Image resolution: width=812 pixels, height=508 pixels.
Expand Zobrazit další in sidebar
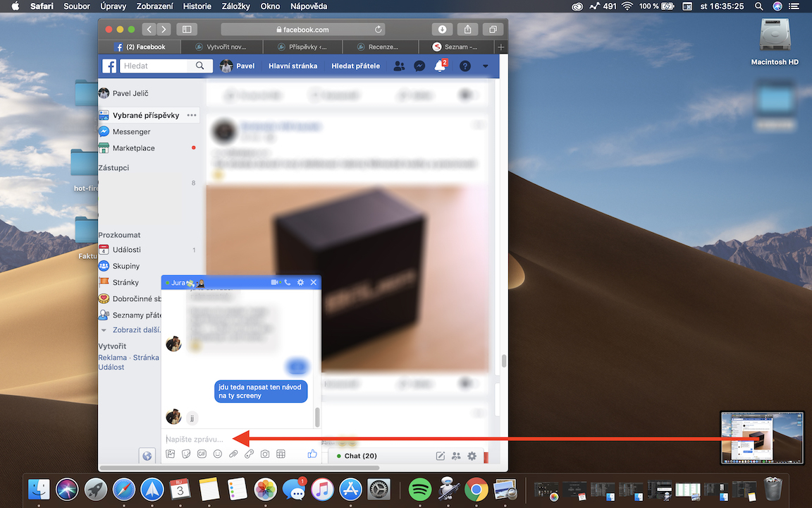click(137, 329)
